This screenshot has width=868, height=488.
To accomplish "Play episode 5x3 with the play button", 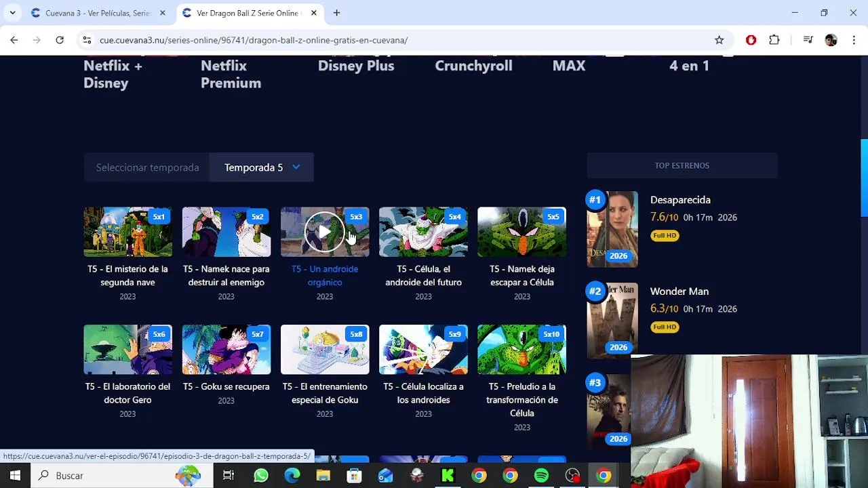I will point(324,232).
